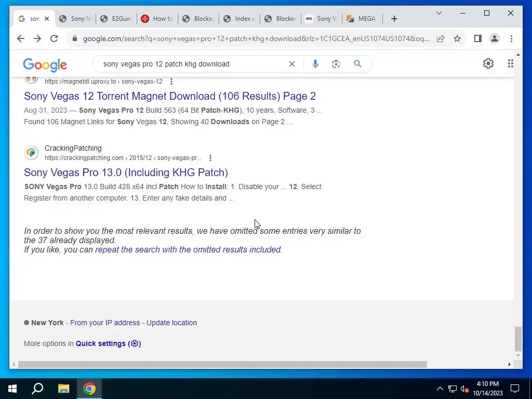The height and width of the screenshot is (399, 532).
Task: Click the Google logo
Action: (45, 64)
